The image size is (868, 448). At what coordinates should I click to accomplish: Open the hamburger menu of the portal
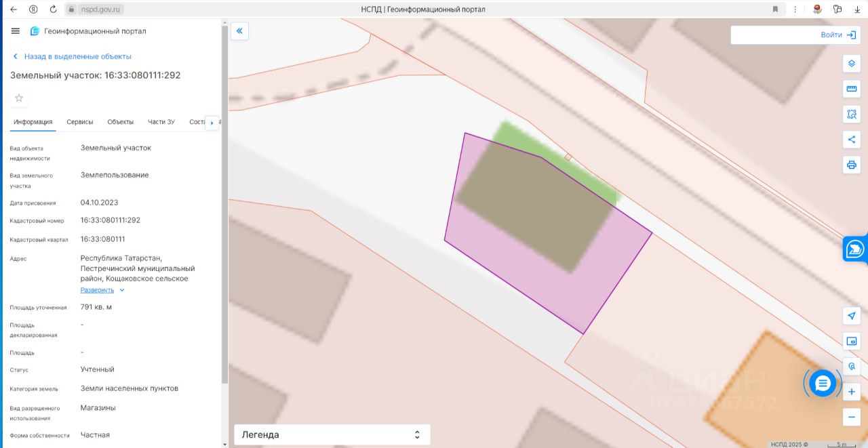[16, 31]
